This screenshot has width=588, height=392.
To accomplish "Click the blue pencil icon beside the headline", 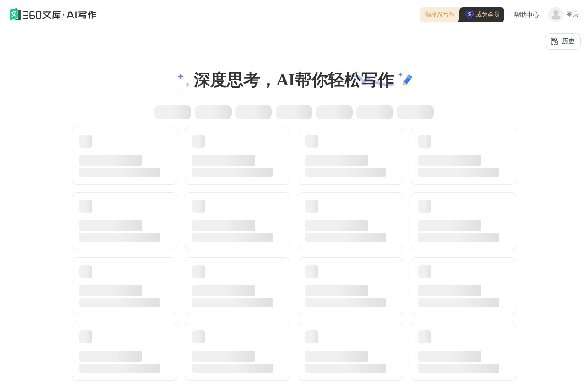I will point(407,80).
